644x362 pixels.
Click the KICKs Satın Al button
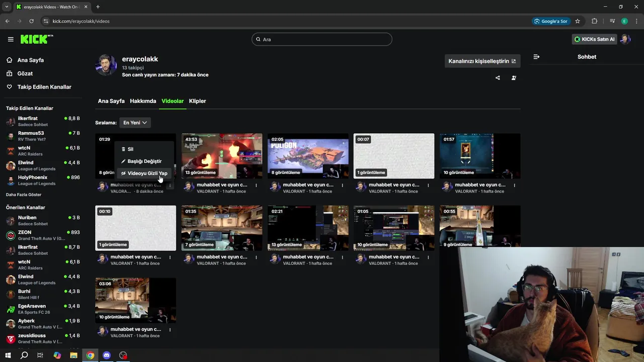pyautogui.click(x=594, y=39)
